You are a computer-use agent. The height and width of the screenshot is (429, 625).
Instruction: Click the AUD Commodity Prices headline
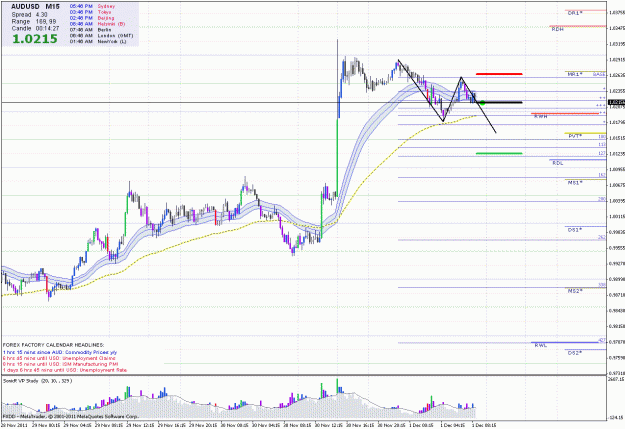(x=60, y=352)
